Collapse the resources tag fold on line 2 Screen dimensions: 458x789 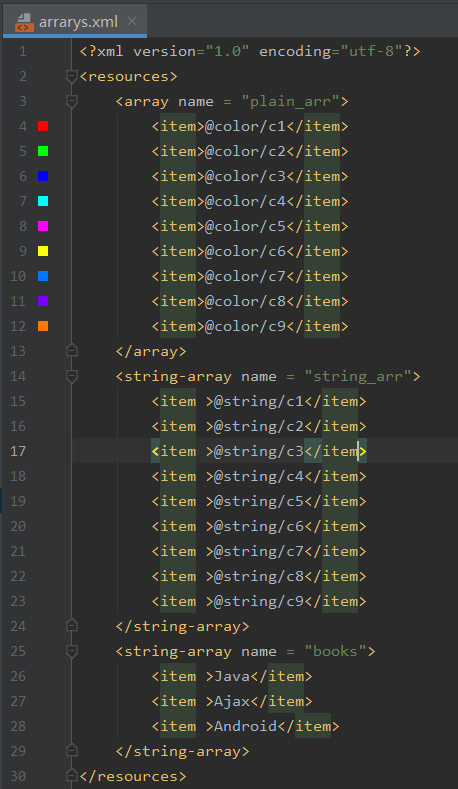click(72, 76)
